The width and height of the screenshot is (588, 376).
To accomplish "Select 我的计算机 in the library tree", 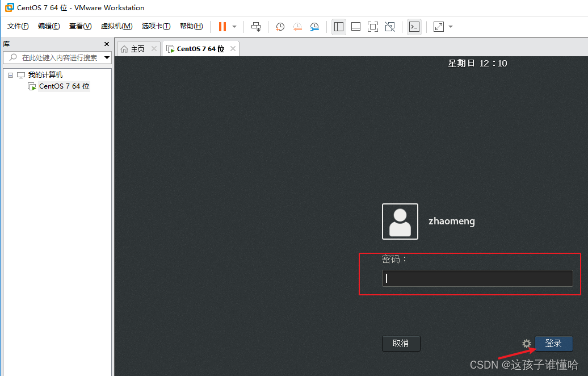I will [45, 74].
